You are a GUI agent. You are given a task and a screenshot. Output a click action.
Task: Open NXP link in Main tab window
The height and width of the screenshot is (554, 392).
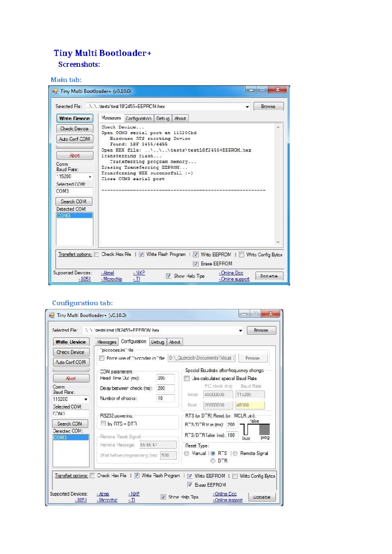tap(139, 273)
